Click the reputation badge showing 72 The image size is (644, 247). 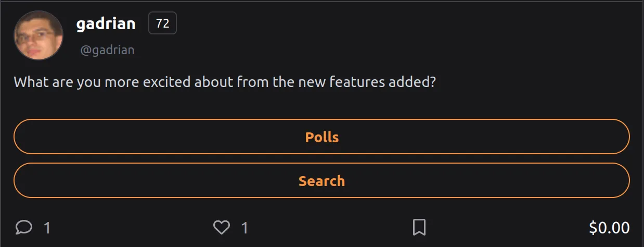(x=163, y=24)
